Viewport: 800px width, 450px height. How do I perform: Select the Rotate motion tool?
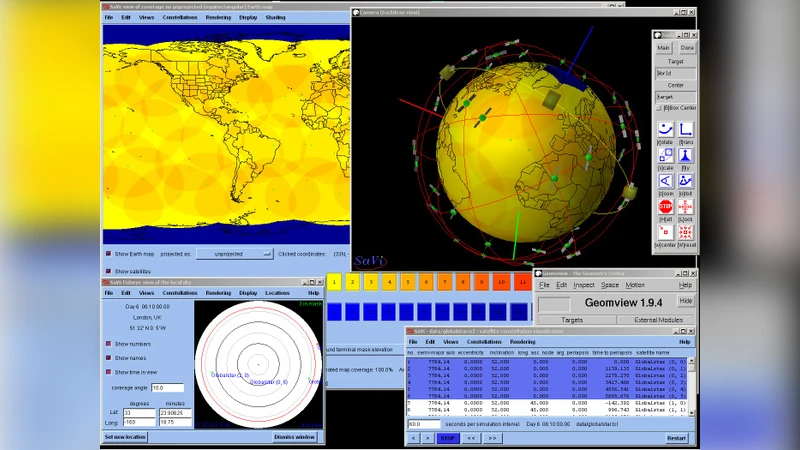pos(665,129)
